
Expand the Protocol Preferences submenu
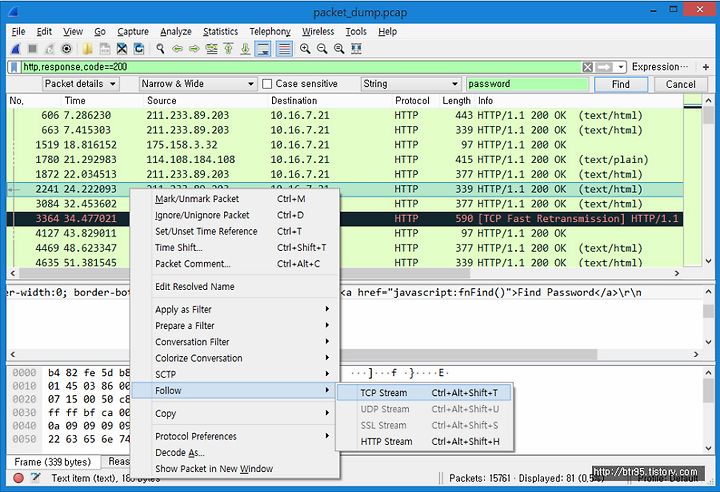242,436
